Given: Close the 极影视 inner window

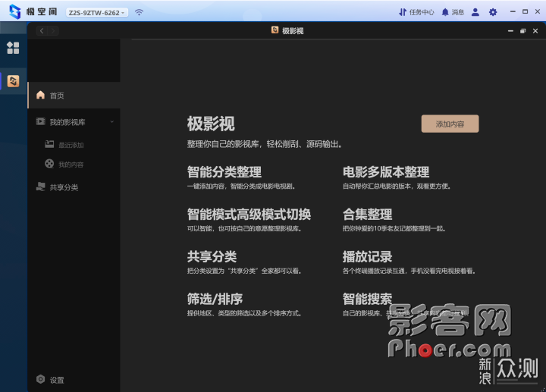Looking at the screenshot, I should pos(535,31).
